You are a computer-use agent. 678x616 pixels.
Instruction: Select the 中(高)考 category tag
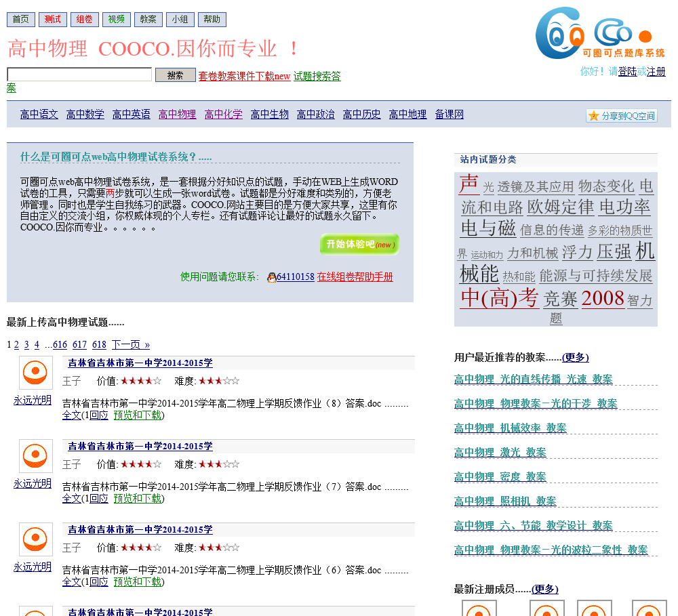pyautogui.click(x=500, y=298)
